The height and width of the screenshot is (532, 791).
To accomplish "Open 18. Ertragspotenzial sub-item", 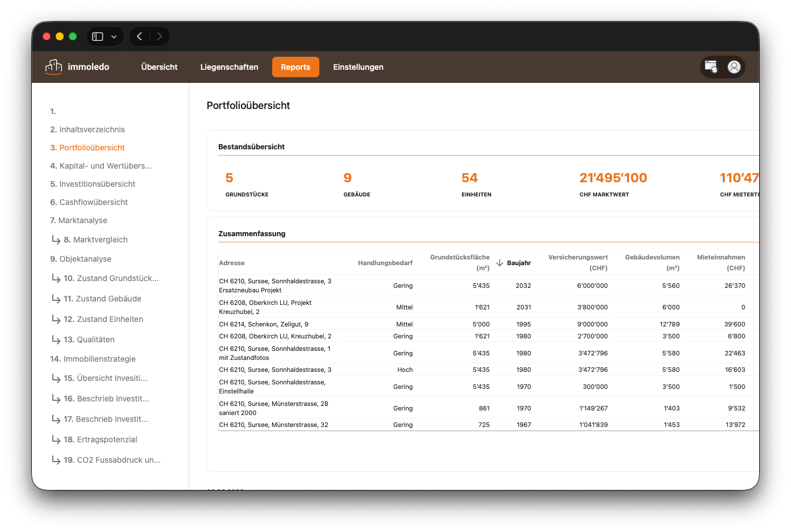I will click(101, 439).
